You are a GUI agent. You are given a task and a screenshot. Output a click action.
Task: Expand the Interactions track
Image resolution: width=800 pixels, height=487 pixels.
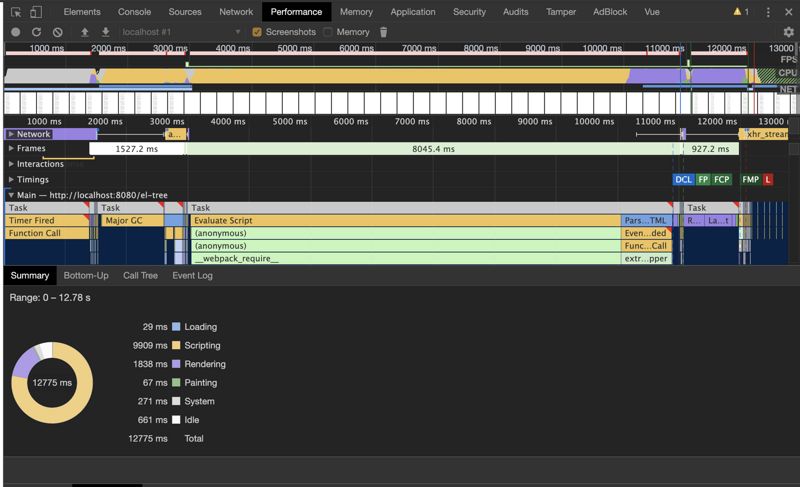coord(11,164)
